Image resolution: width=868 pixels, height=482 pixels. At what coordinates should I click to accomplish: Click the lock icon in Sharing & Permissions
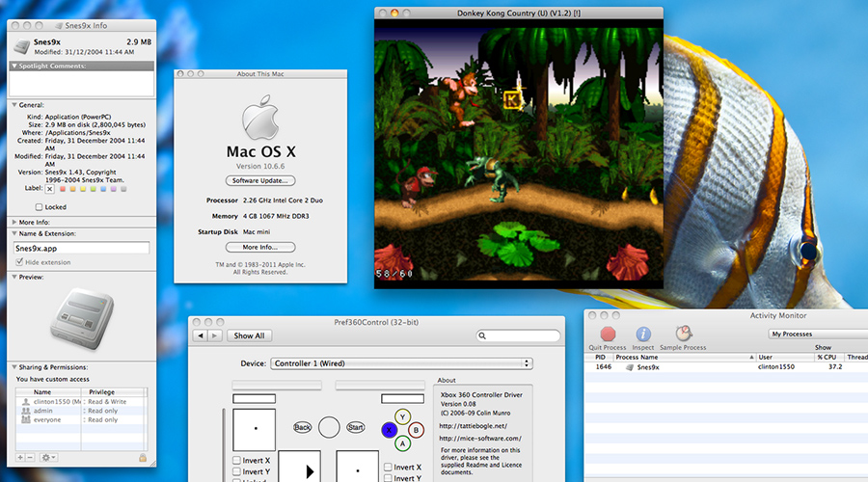pos(143,458)
